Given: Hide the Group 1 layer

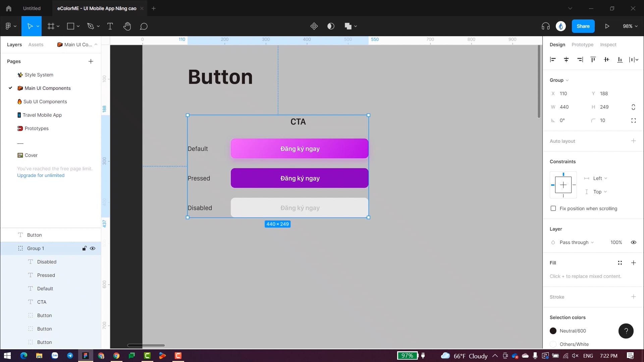Looking at the screenshot, I should click(x=93, y=248).
